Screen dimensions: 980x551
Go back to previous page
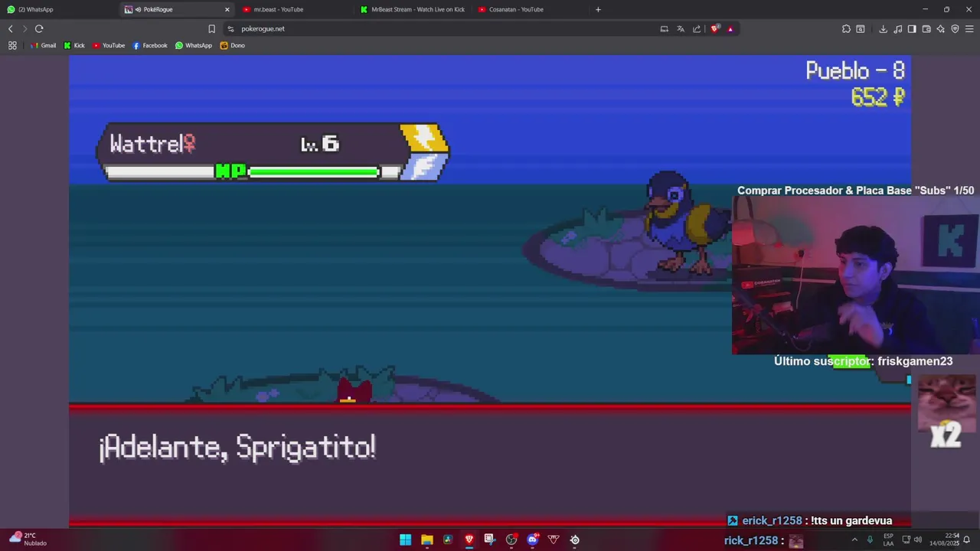pos(11,29)
